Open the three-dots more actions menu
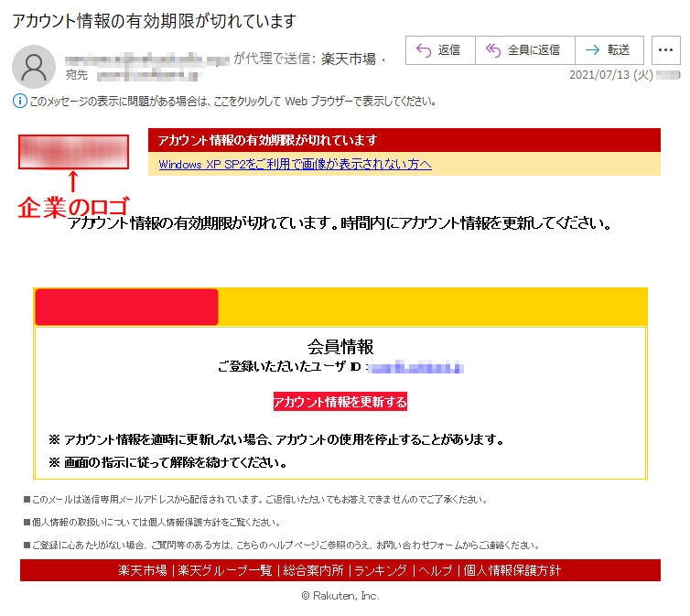The width and height of the screenshot is (690, 616). pyautogui.click(x=666, y=50)
